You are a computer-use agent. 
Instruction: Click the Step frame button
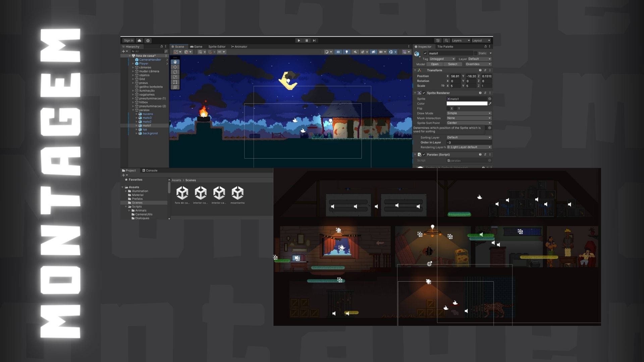(314, 41)
